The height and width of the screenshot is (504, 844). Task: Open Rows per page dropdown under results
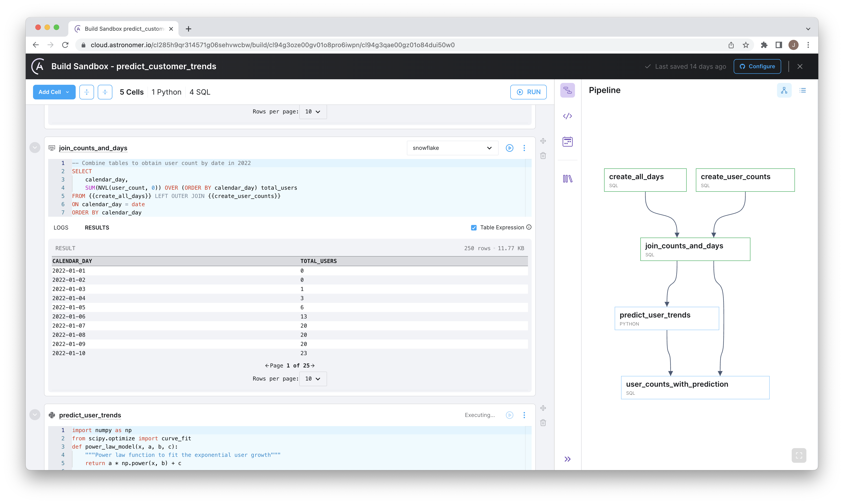(x=313, y=379)
